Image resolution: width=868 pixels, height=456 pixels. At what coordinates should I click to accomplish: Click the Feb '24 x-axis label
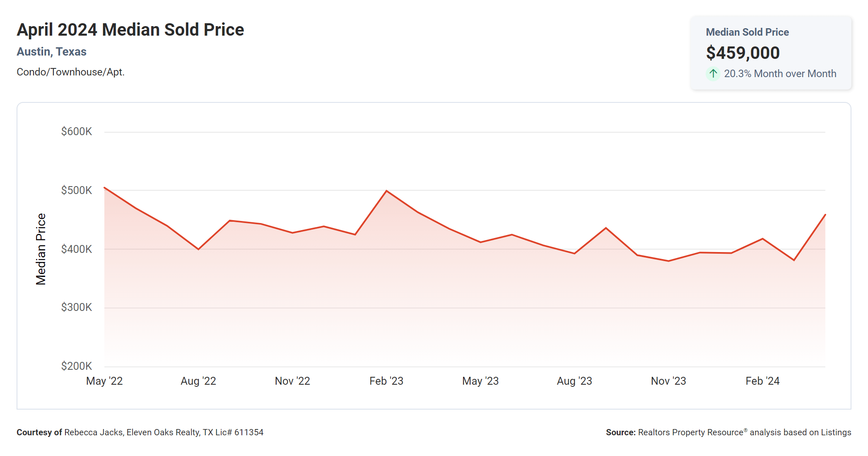(762, 381)
